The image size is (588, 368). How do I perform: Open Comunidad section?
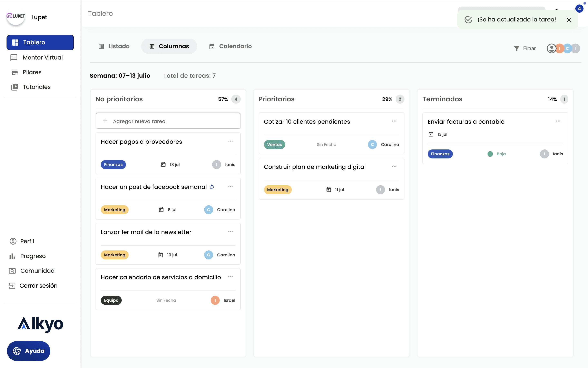(32, 271)
